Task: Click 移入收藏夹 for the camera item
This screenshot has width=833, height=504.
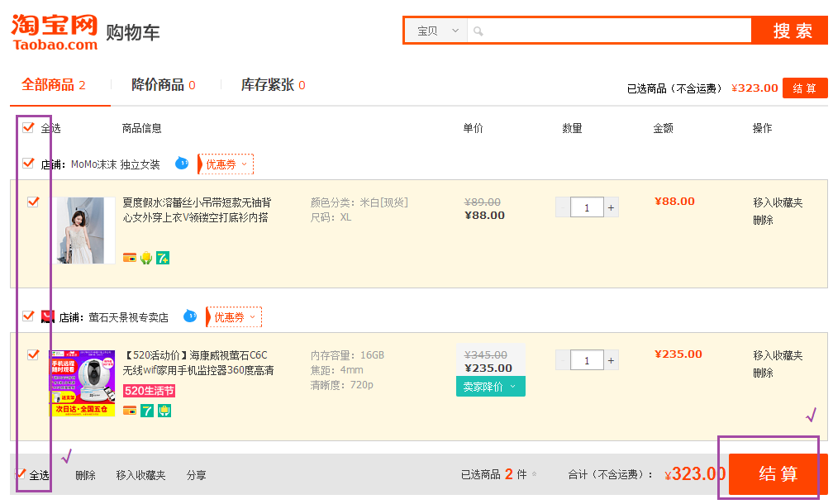Action: click(x=778, y=355)
